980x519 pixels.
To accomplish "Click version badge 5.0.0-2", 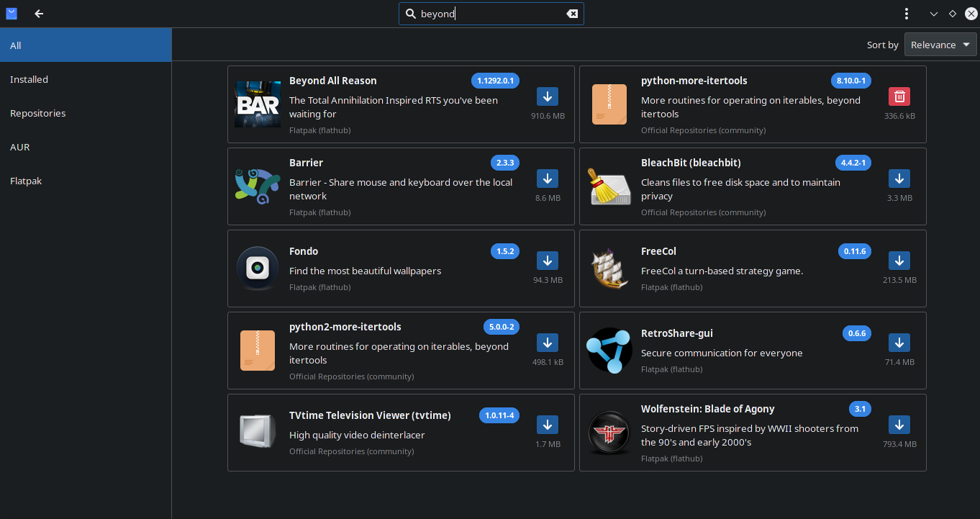I will (502, 327).
